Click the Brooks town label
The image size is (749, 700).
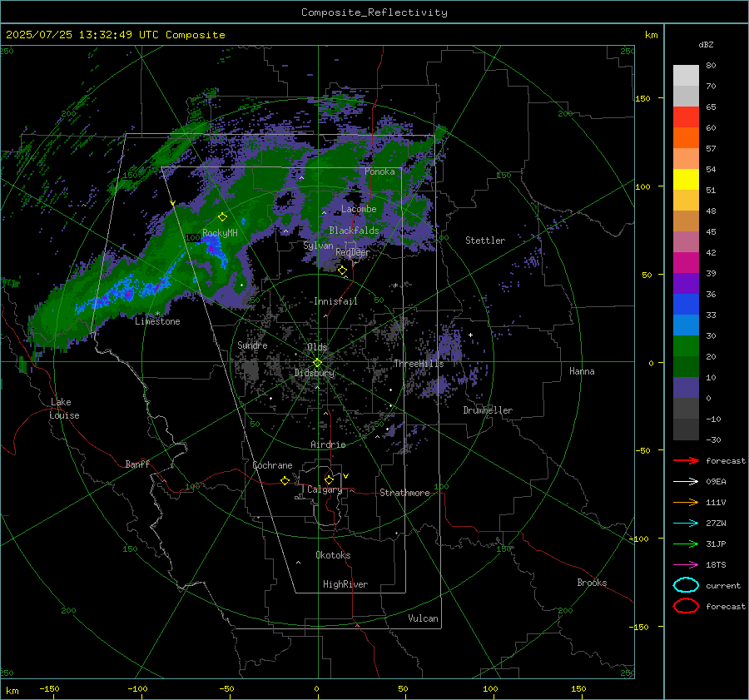(592, 582)
